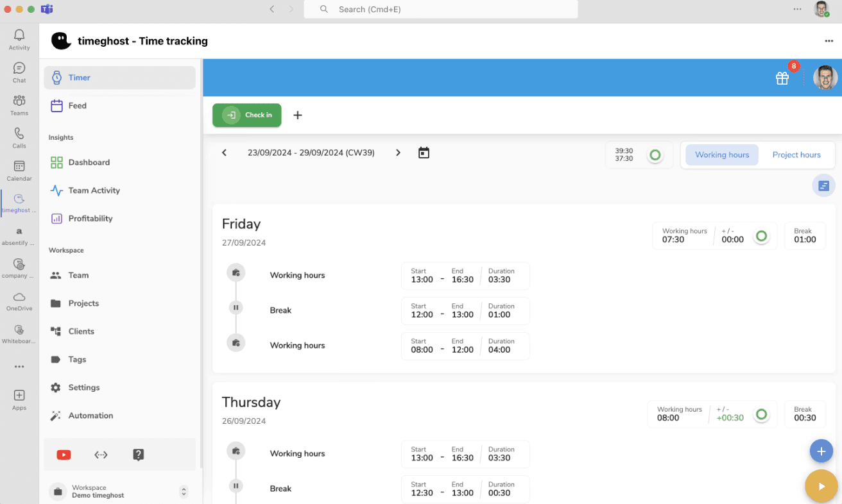Open Clients in the sidebar
This screenshot has width=842, height=504.
[119, 332]
